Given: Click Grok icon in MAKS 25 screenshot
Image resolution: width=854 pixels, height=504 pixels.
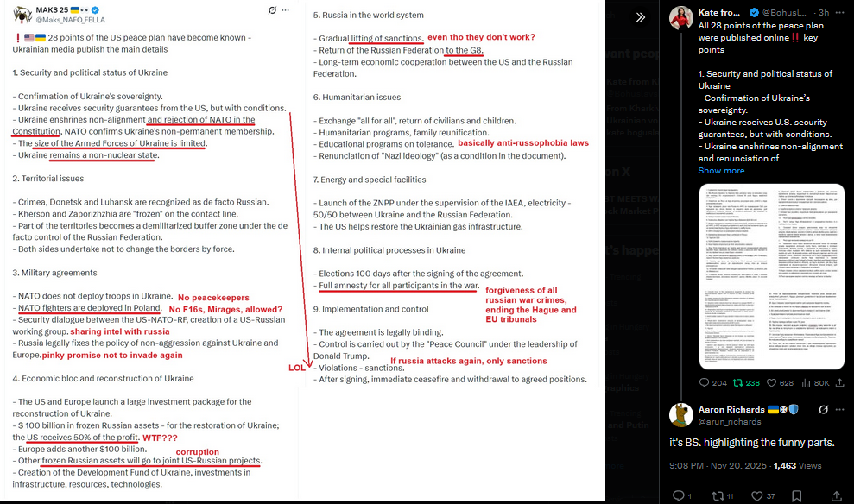Looking at the screenshot, I should 272,9.
